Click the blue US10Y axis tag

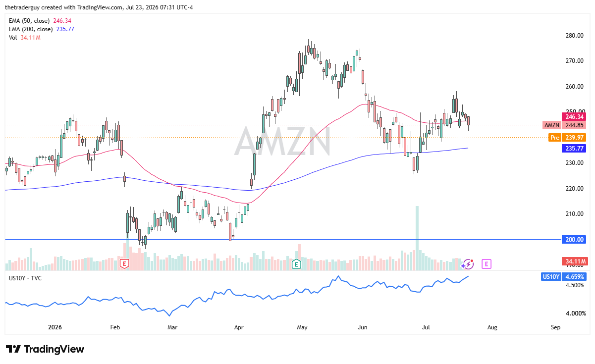tap(551, 277)
